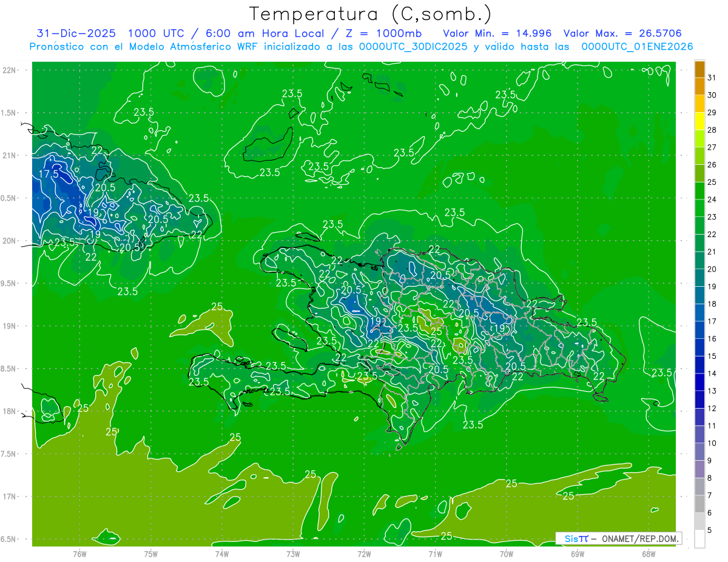Screen dimensions: 728x562
Task: Select the "Valor Min. = 14.996" text
Action: coord(497,33)
